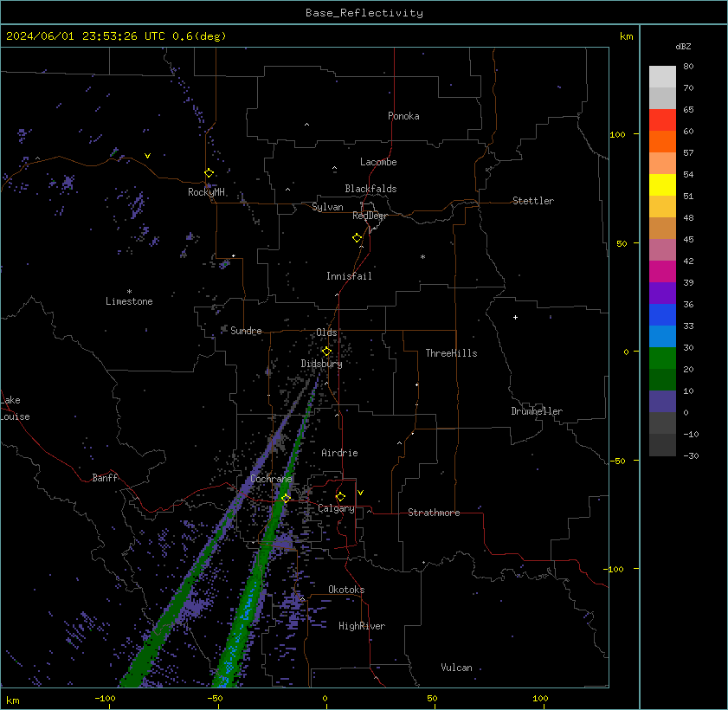Click the dBZ legend heading
728x710 pixels.
point(683,47)
